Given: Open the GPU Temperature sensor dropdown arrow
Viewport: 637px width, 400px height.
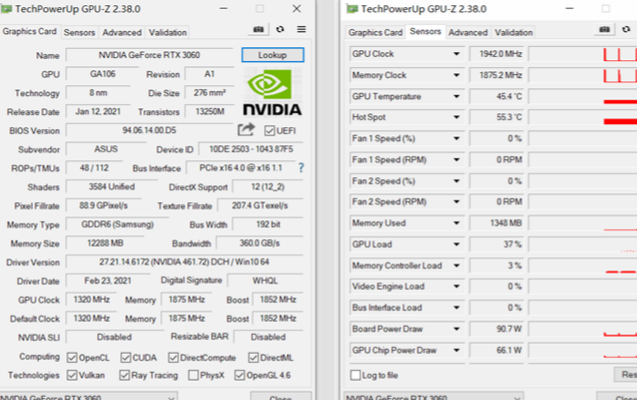Looking at the screenshot, I should pos(457,96).
